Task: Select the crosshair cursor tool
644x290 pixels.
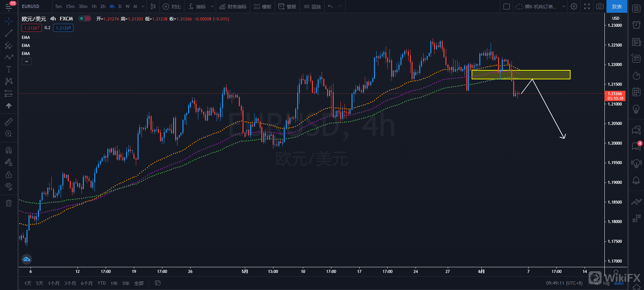Action: [9, 21]
